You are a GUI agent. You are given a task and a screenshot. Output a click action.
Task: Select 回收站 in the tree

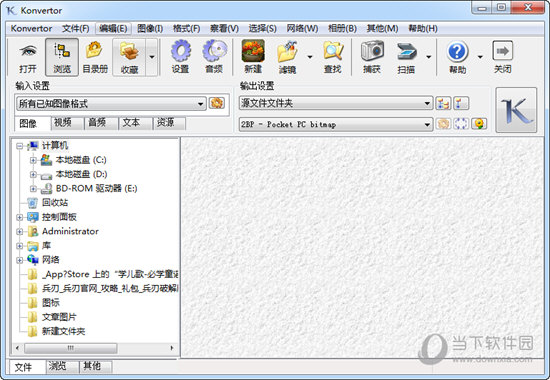55,202
